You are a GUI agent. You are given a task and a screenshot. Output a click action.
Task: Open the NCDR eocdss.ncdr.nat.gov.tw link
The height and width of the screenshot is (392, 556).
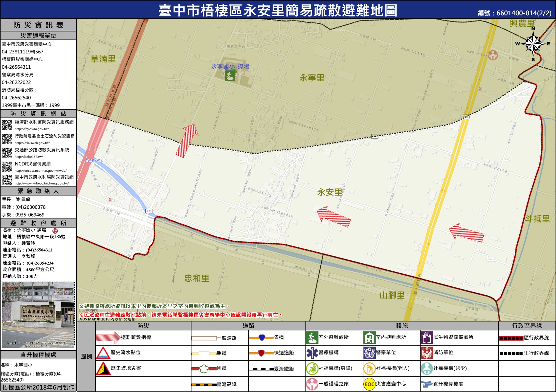pos(41,170)
